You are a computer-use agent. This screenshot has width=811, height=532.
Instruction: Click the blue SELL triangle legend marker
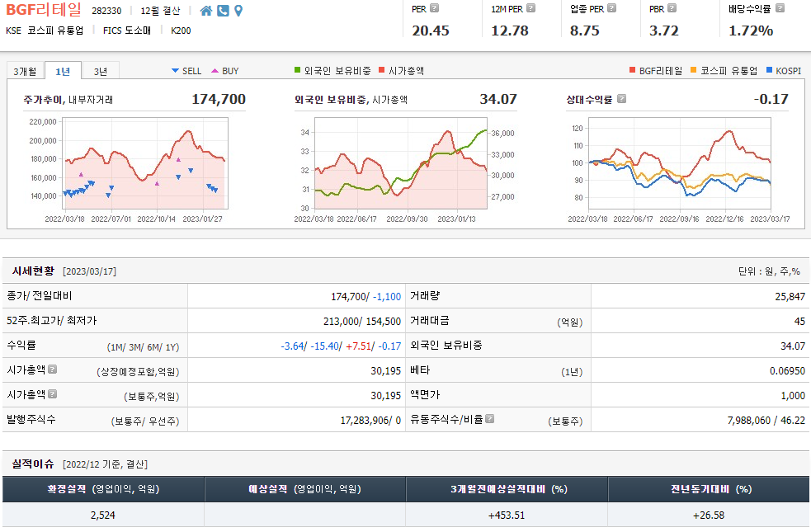[176, 71]
